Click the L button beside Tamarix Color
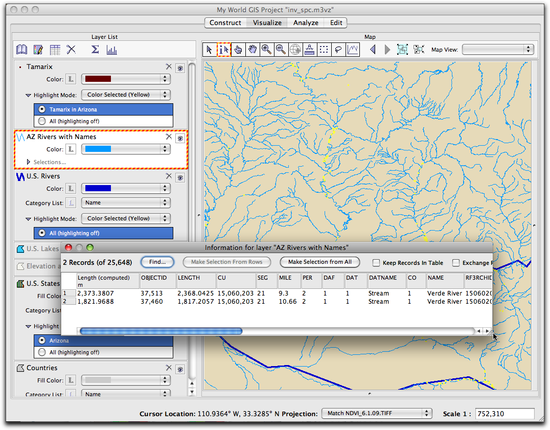Image resolution: width=550 pixels, height=430 pixels. pos(71,79)
